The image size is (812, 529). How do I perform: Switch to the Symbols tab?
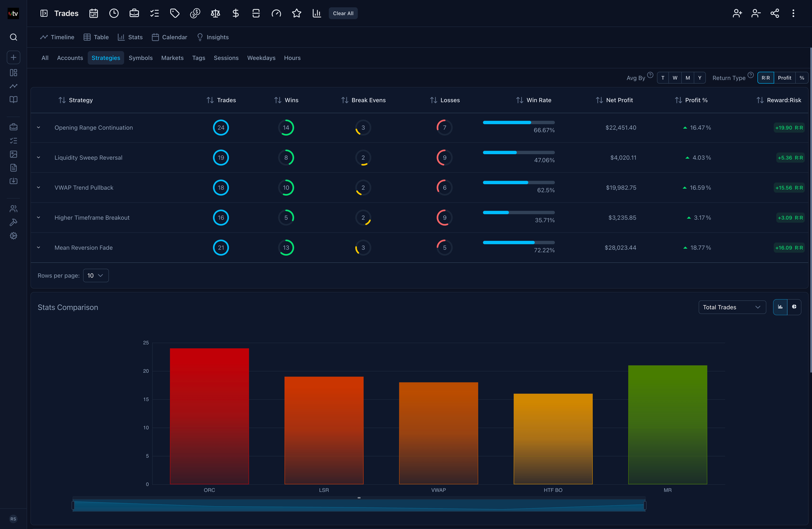pos(141,58)
